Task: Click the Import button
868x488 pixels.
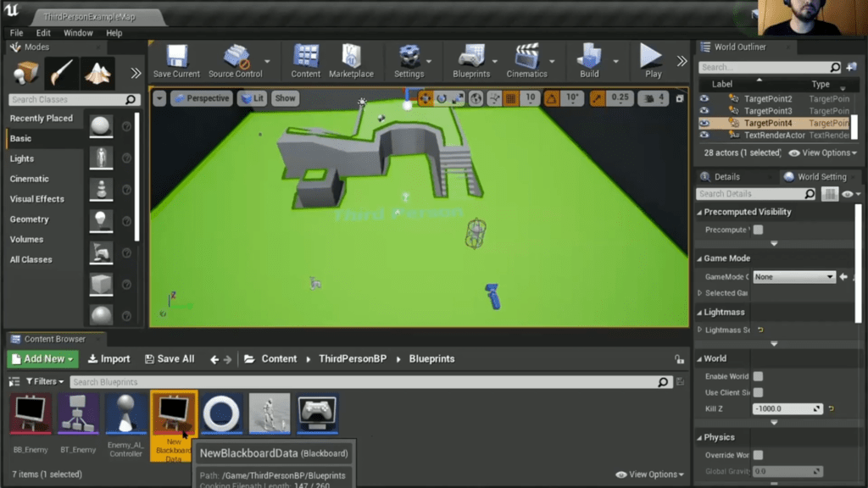Action: [109, 359]
